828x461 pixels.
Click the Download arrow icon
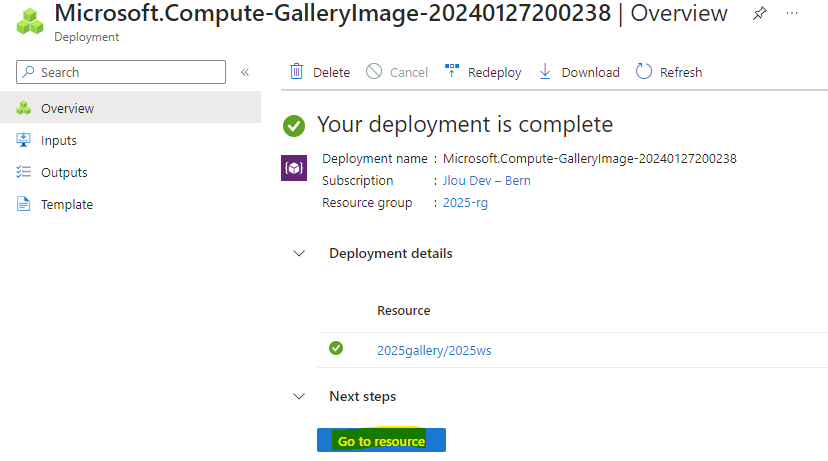point(545,71)
